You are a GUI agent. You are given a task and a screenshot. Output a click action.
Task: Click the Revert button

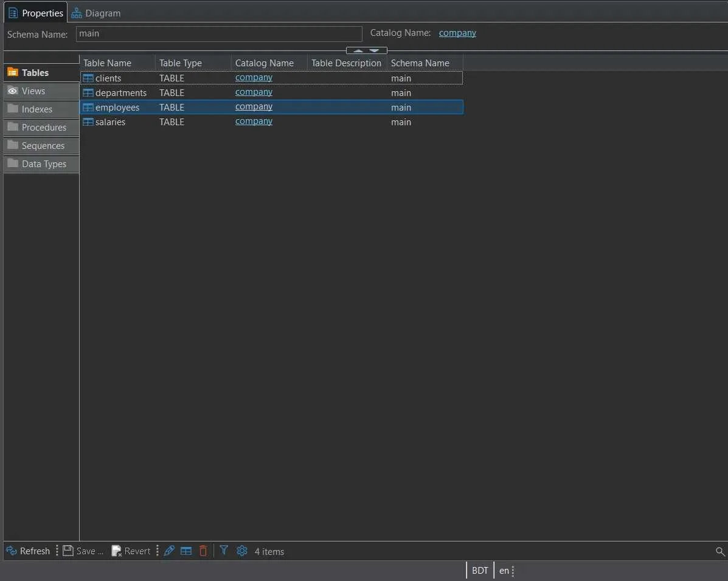pyautogui.click(x=131, y=551)
